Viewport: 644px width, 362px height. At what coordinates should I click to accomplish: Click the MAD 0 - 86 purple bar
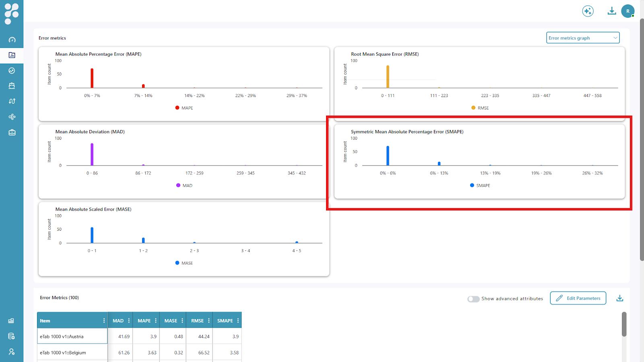[x=92, y=154]
